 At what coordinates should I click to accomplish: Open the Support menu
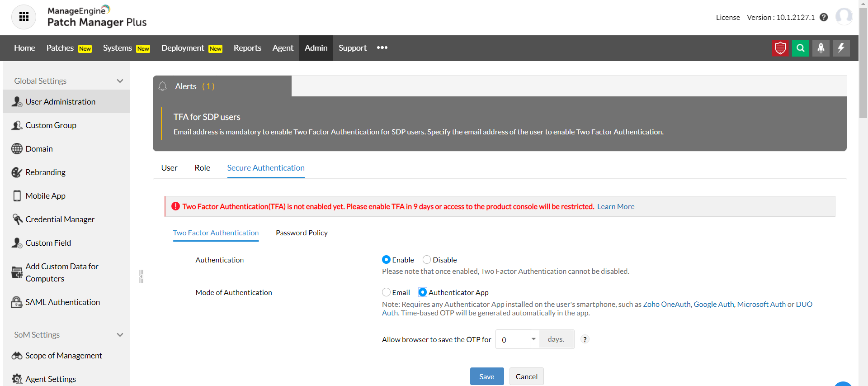point(353,48)
